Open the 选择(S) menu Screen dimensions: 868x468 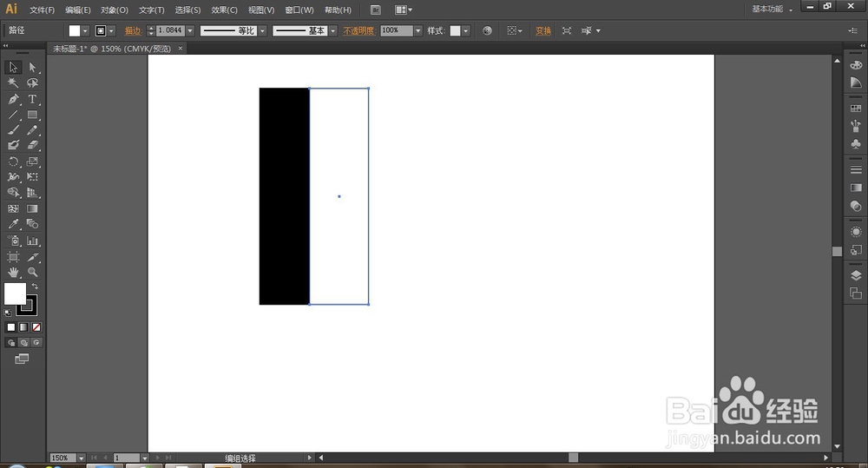tap(187, 10)
